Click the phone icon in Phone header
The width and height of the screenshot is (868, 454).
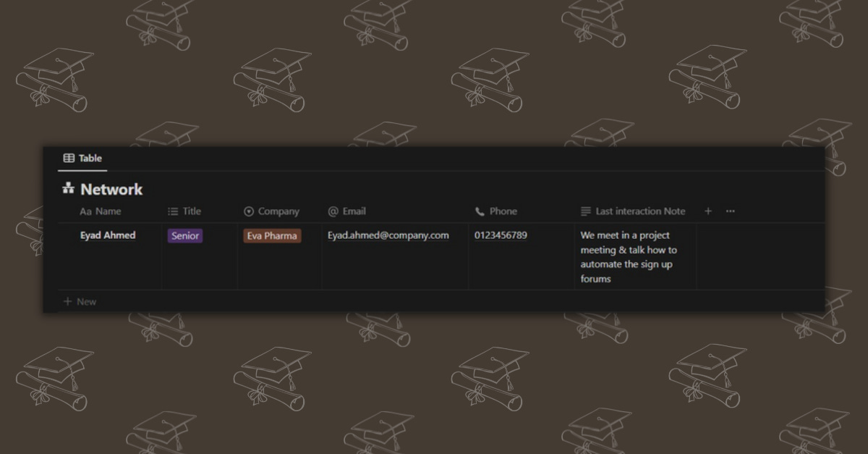click(x=480, y=211)
